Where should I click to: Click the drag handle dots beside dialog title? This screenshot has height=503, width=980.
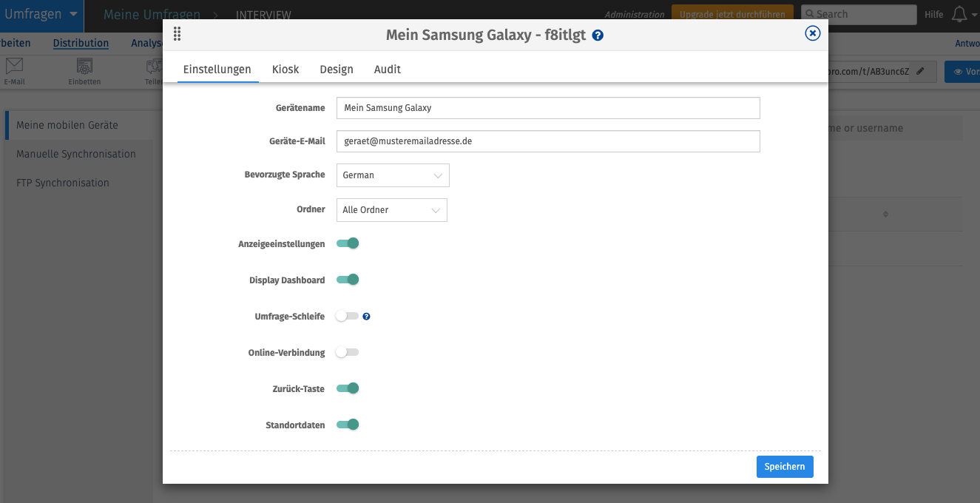177,34
